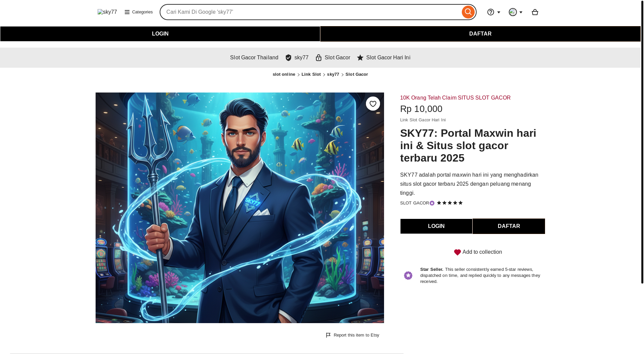This screenshot has width=644, height=362.
Task: Click the Link Slot Gacor Hari Ini text
Action: click(423, 120)
